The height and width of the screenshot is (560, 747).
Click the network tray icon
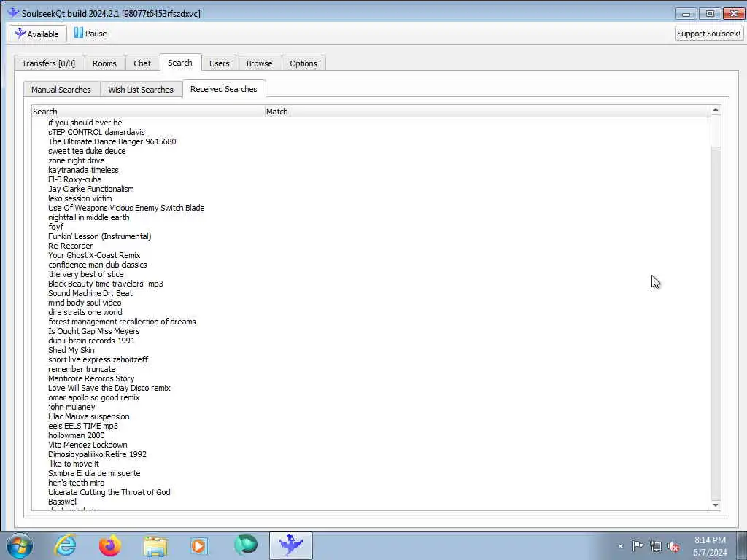[x=656, y=546]
